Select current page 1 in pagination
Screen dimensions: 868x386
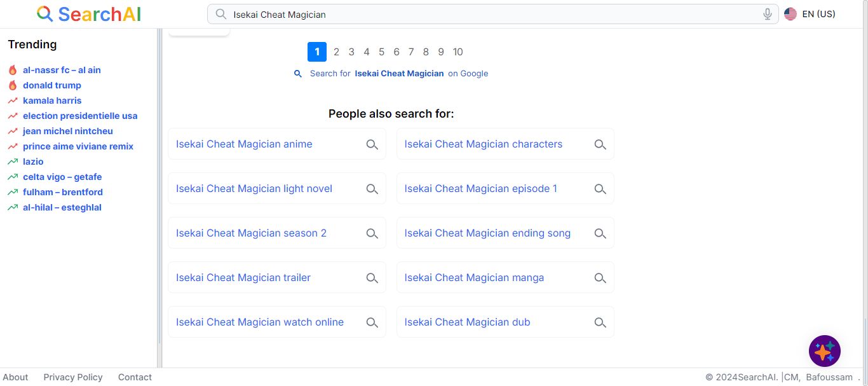click(x=316, y=52)
